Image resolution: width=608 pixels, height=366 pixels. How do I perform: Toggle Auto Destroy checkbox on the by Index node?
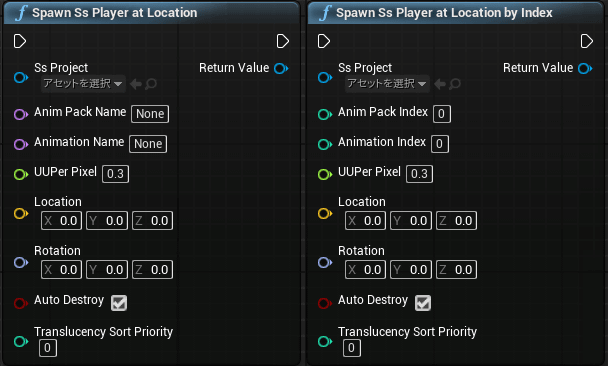click(x=423, y=303)
